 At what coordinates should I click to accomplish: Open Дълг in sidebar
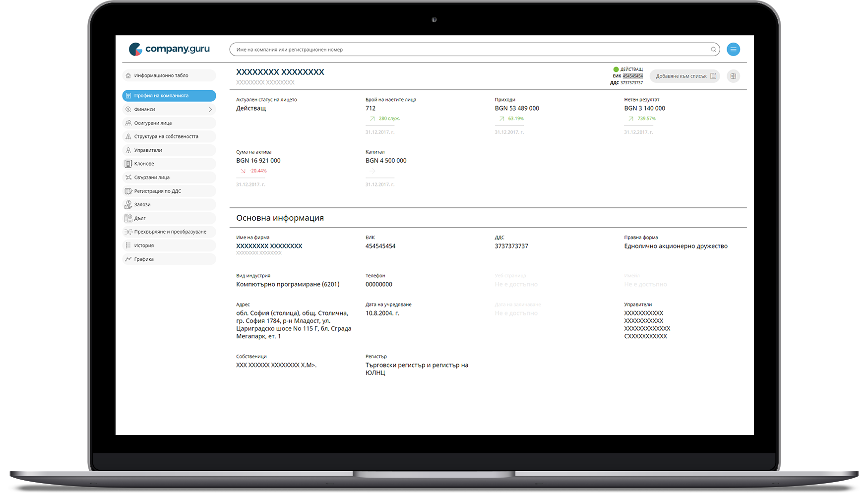(169, 218)
